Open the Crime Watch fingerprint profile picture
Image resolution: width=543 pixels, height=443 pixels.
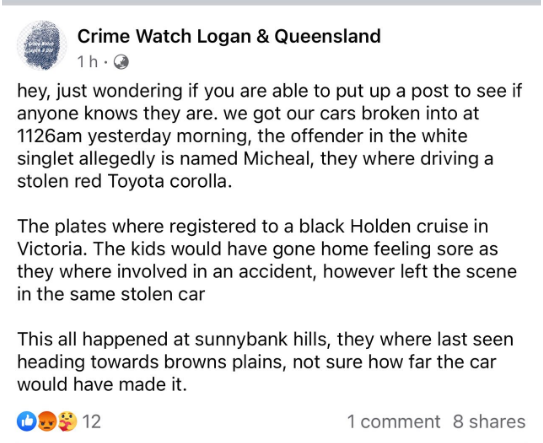(42, 45)
